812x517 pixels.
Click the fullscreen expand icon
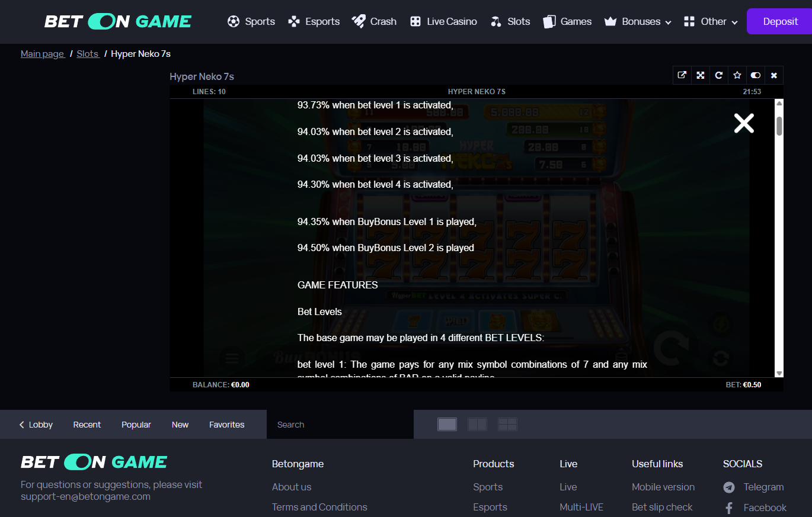click(701, 75)
